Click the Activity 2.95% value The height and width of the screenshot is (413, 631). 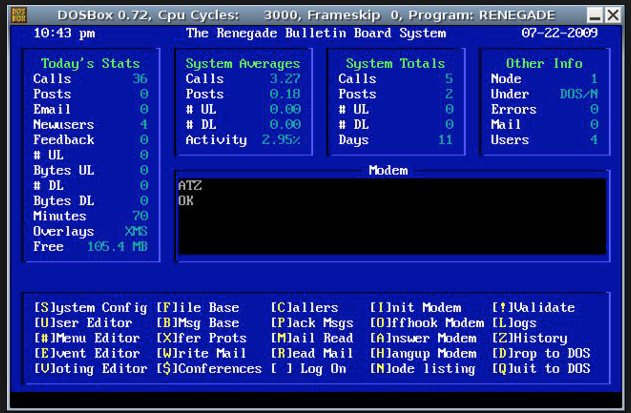click(281, 140)
